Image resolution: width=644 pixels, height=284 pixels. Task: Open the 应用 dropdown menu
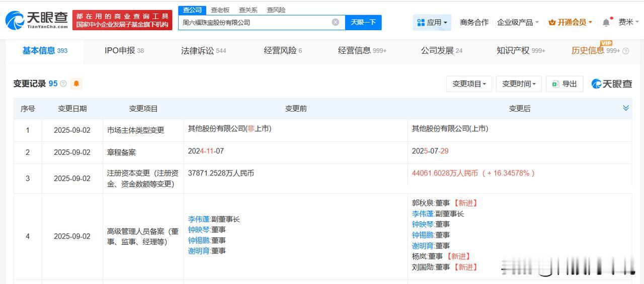tap(432, 22)
